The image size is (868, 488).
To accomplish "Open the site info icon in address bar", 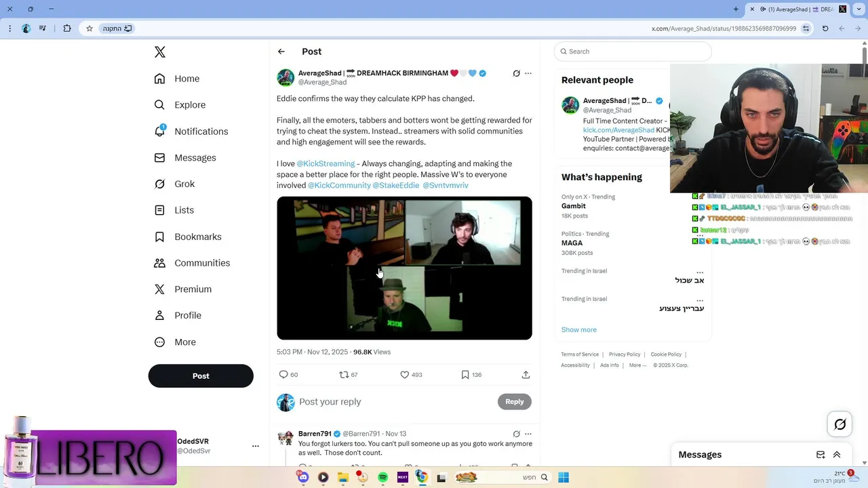I will (806, 28).
